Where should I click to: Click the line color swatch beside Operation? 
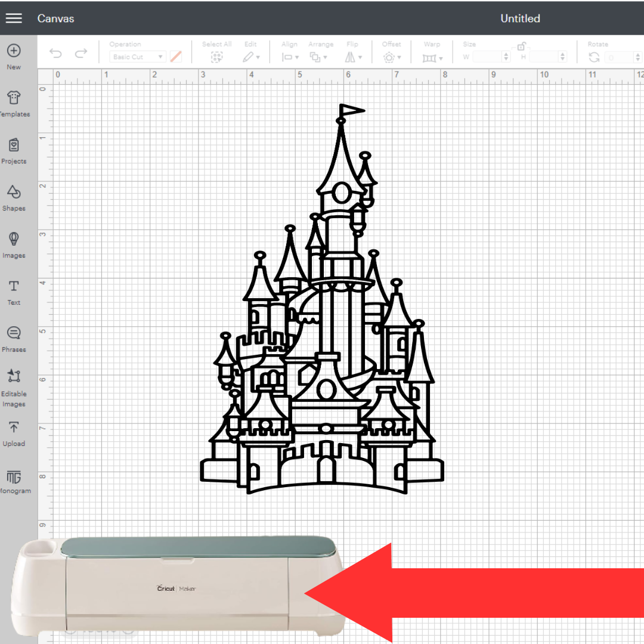coord(176,57)
